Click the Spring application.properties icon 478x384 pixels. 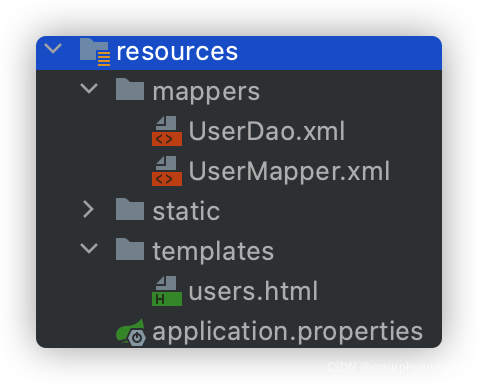coord(131,332)
